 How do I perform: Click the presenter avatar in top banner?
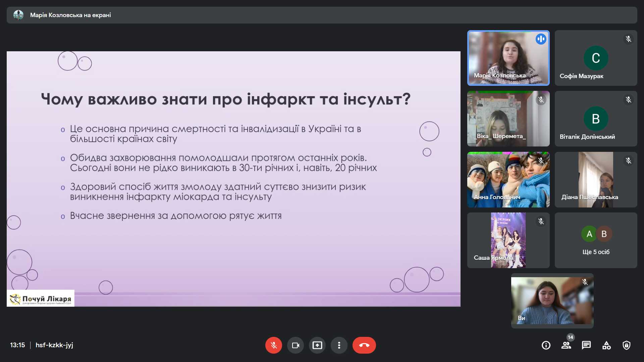click(x=18, y=15)
